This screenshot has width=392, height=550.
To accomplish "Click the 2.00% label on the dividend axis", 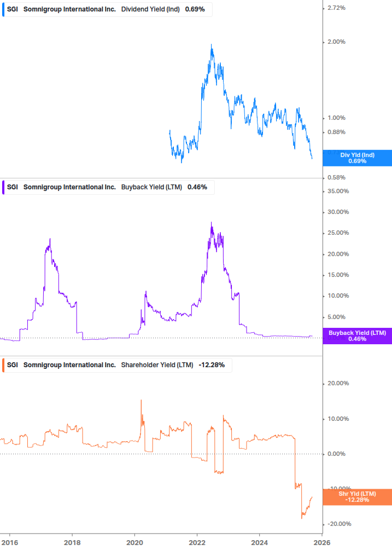I will click(x=337, y=42).
